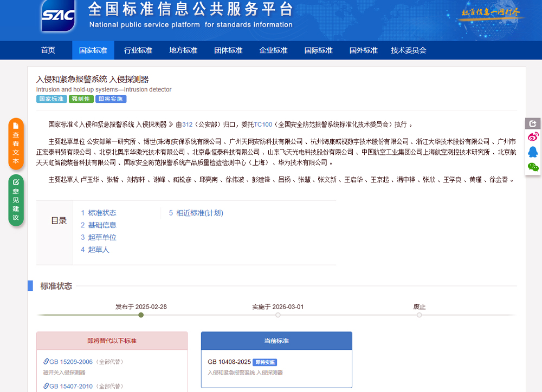The height and width of the screenshot is (392, 542).
Task: Share to Weibo via sidebar icon
Action: pos(533,137)
